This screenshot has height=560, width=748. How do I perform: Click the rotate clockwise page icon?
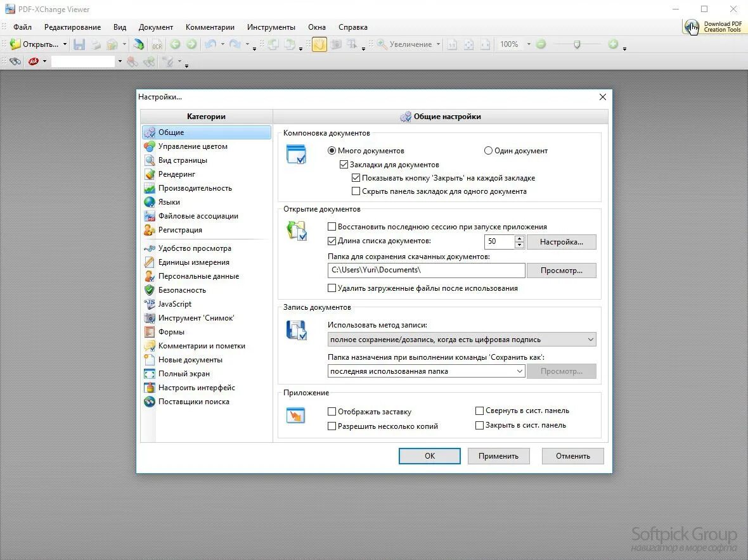pos(290,44)
